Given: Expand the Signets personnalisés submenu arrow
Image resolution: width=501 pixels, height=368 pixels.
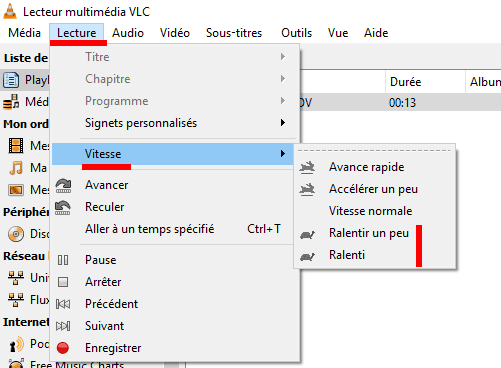Looking at the screenshot, I should pos(283,123).
